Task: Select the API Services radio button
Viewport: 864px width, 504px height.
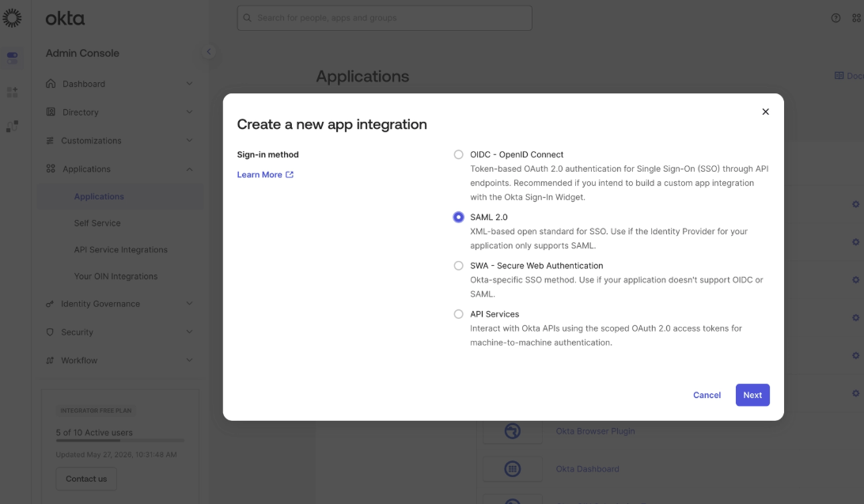Action: [x=458, y=314]
